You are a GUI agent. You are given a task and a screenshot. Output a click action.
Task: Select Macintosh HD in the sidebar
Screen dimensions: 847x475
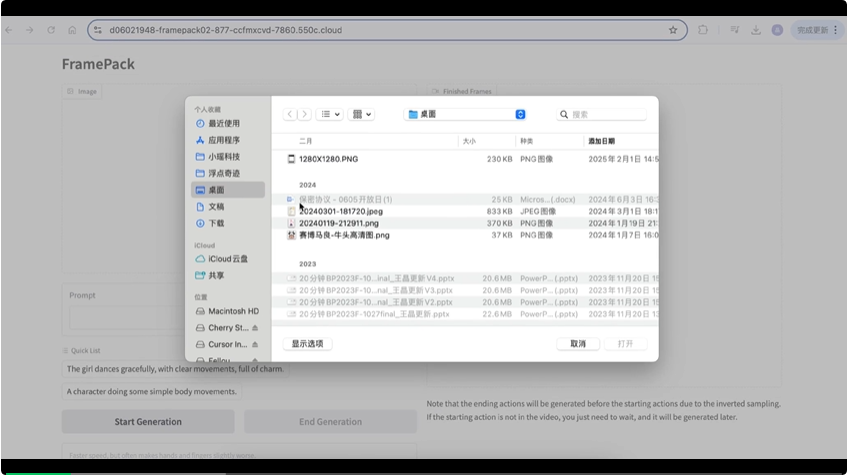227,311
